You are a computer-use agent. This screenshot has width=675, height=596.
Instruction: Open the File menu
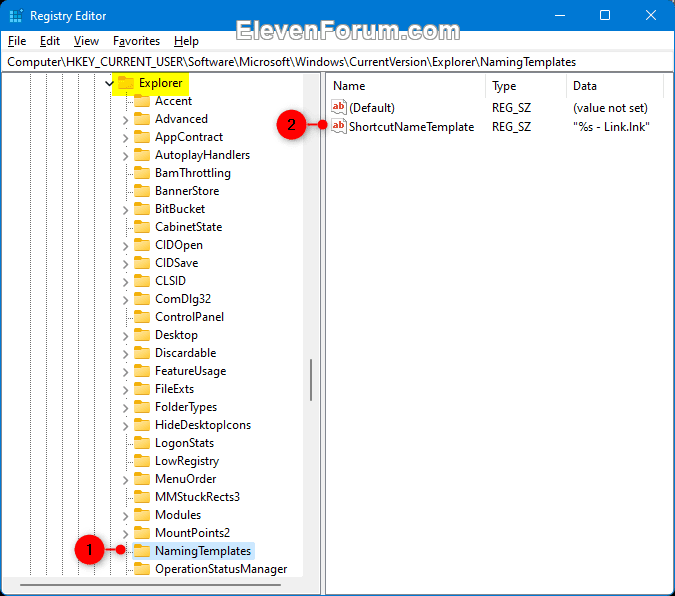coord(17,41)
